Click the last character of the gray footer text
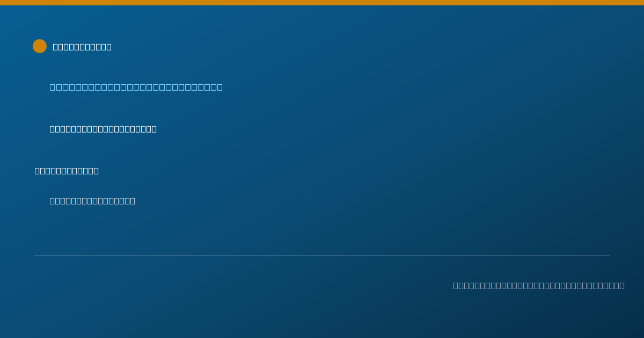The height and width of the screenshot is (338, 644). point(622,285)
